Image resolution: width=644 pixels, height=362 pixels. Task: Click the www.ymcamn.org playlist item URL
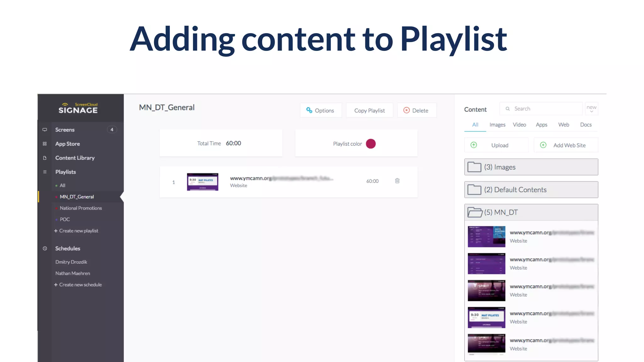(281, 178)
